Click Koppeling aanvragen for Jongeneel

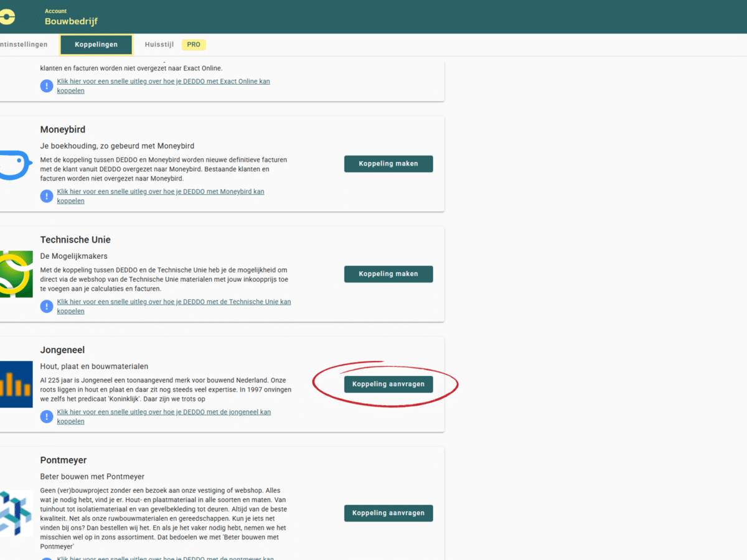[388, 384]
